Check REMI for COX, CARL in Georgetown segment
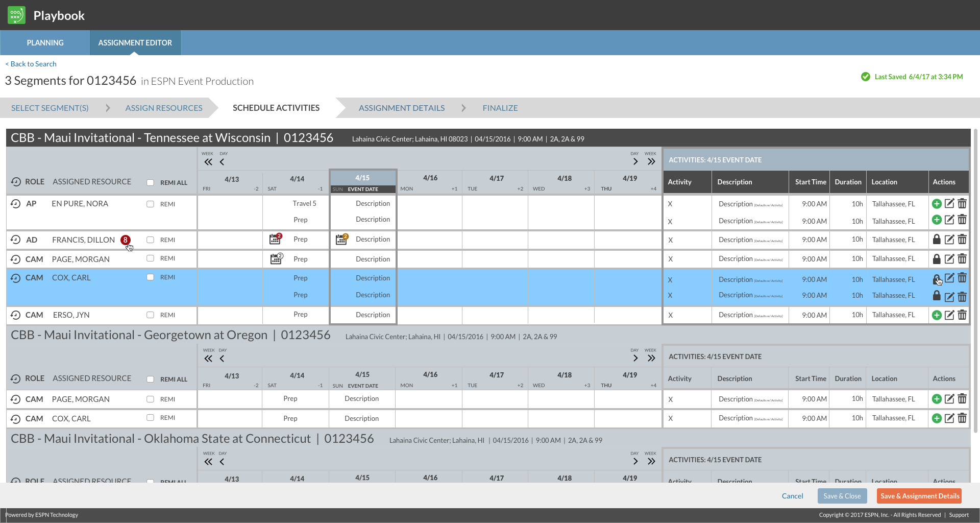980x523 pixels. [150, 418]
